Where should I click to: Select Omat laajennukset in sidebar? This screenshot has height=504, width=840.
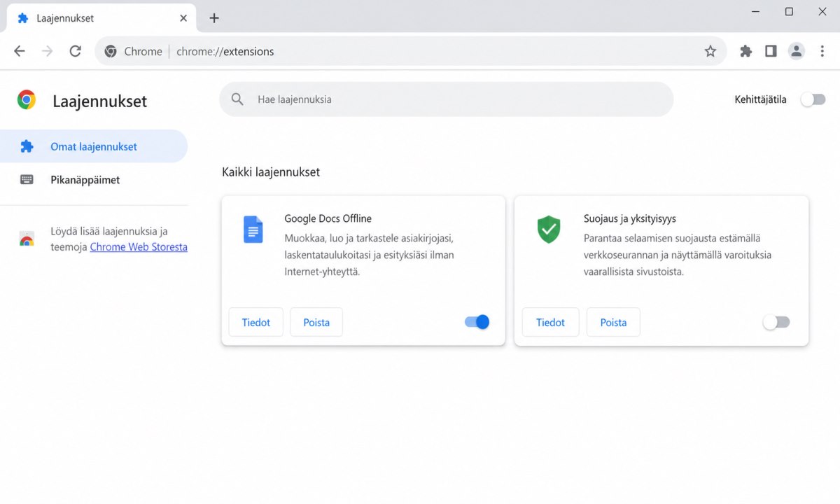click(x=94, y=146)
